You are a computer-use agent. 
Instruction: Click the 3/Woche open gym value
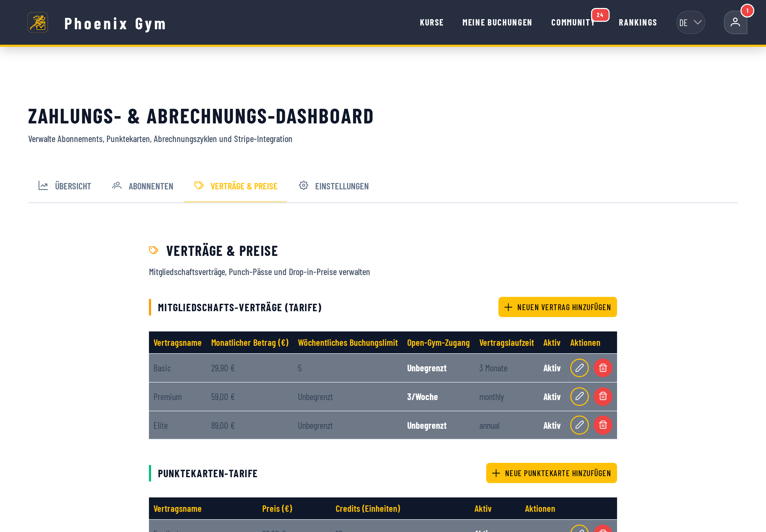tap(422, 397)
